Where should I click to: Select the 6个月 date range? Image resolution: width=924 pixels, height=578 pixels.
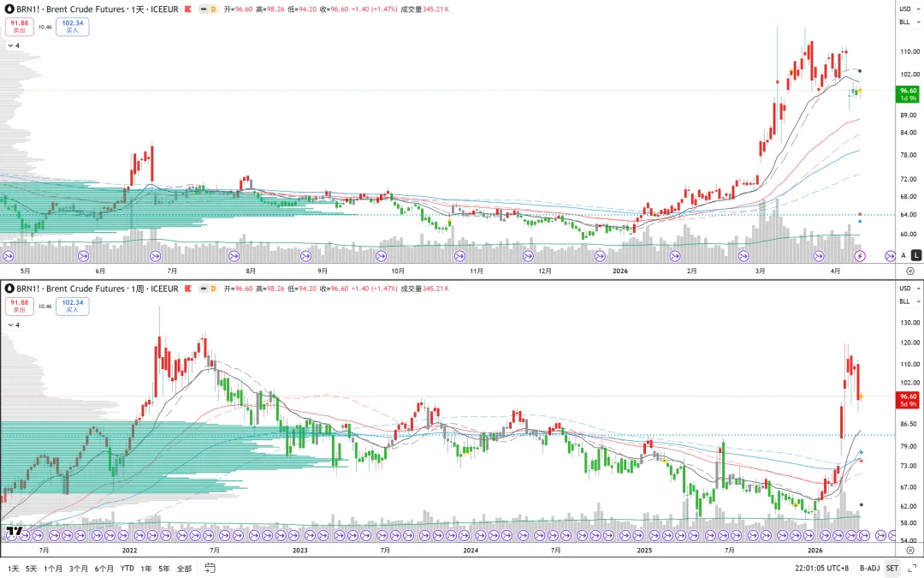pyautogui.click(x=104, y=569)
